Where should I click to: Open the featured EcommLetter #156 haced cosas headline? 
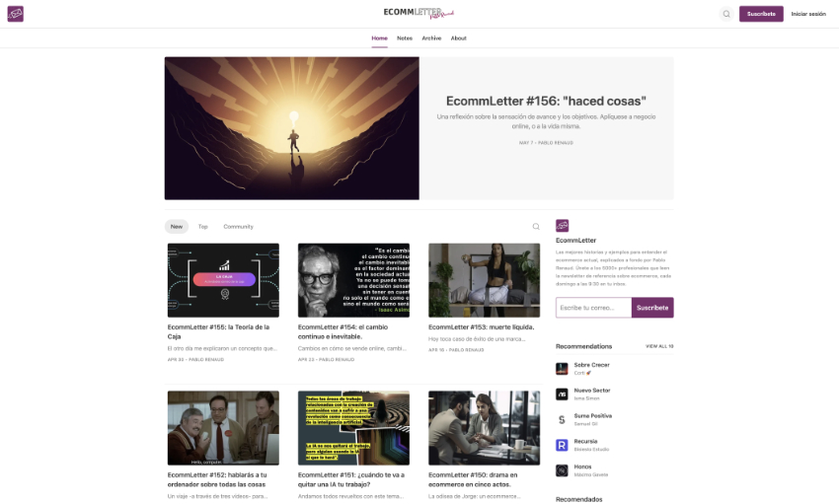pyautogui.click(x=546, y=101)
